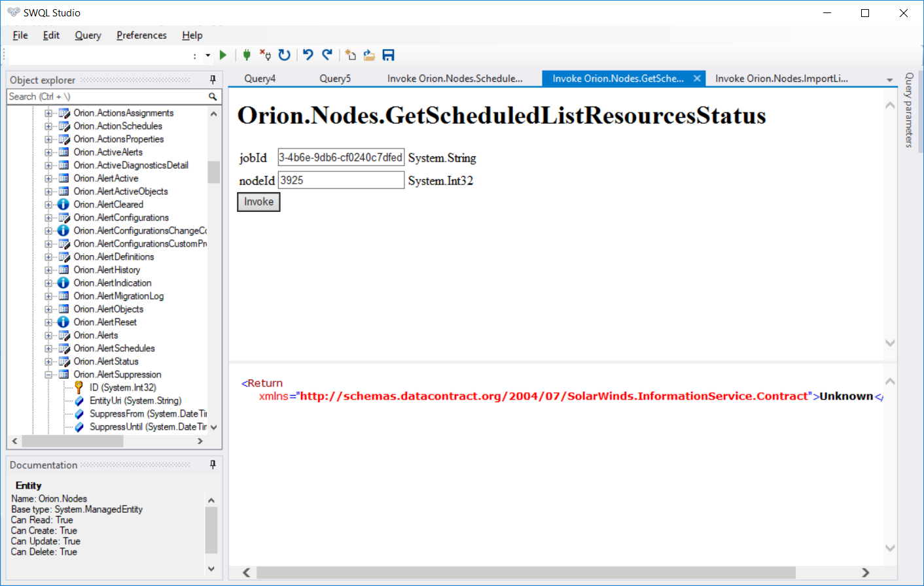Viewport: 924px width, 586px height.
Task: Click the property icon beside EntityUri (System.String)
Action: coord(79,401)
